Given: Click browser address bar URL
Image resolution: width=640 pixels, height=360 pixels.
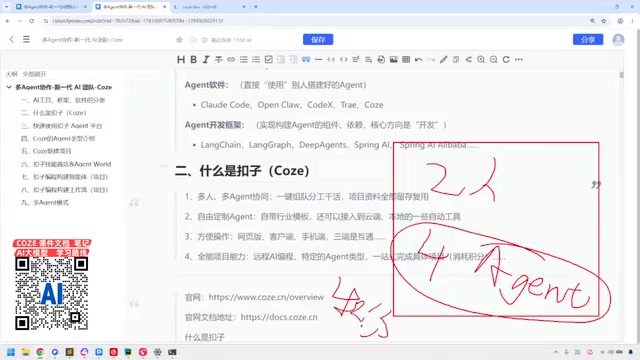Looking at the screenshot, I should pyautogui.click(x=138, y=21).
